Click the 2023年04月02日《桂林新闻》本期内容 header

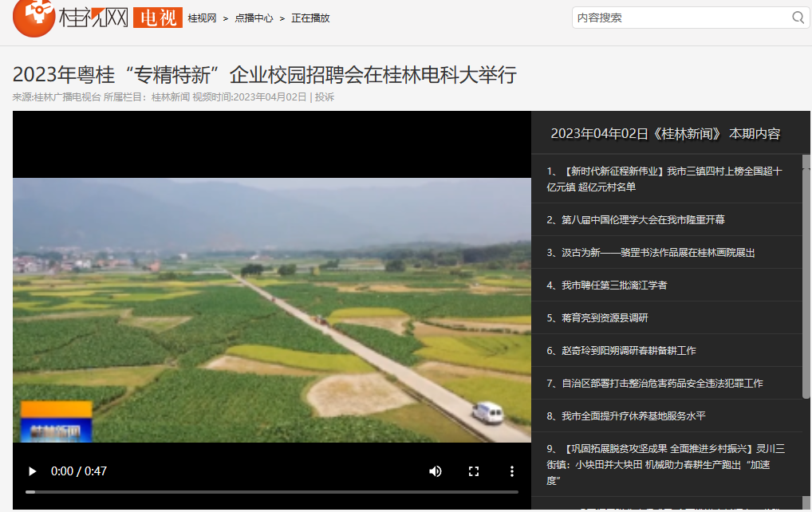(x=665, y=133)
